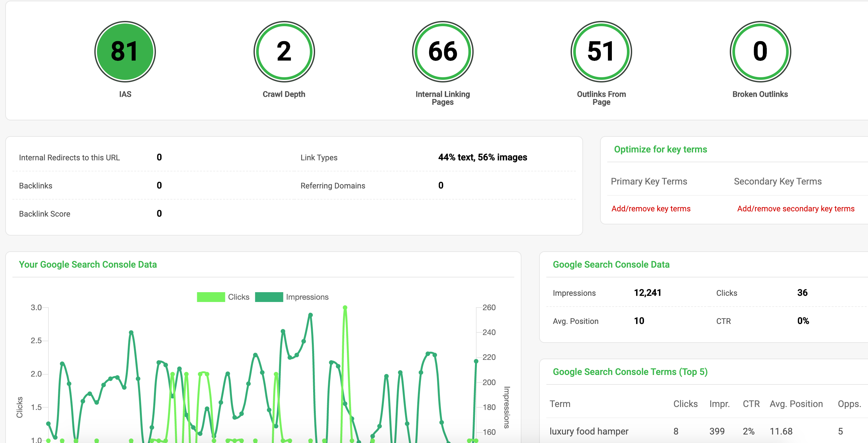Click the Clicks column header in terms table
This screenshot has height=443, width=868.
tap(685, 404)
